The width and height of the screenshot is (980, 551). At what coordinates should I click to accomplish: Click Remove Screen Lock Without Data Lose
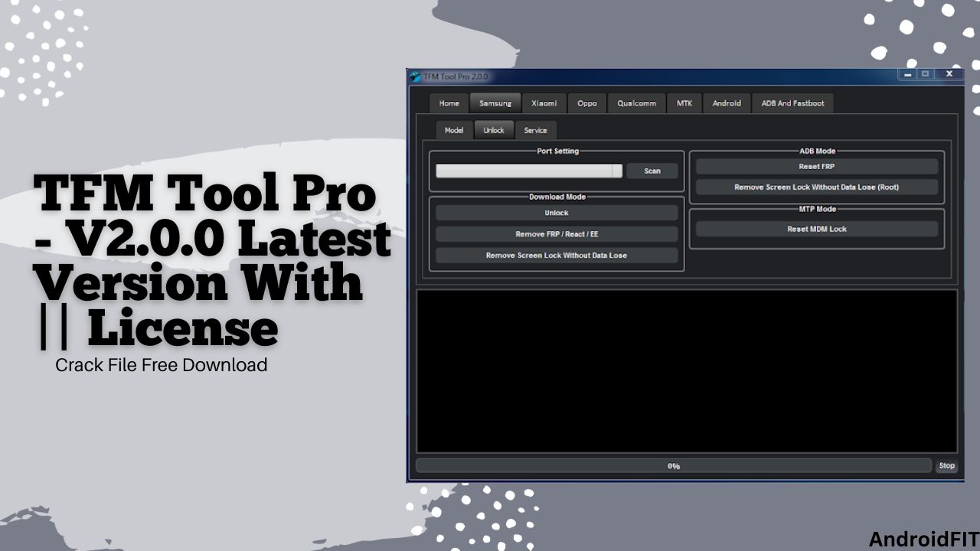[x=557, y=256]
